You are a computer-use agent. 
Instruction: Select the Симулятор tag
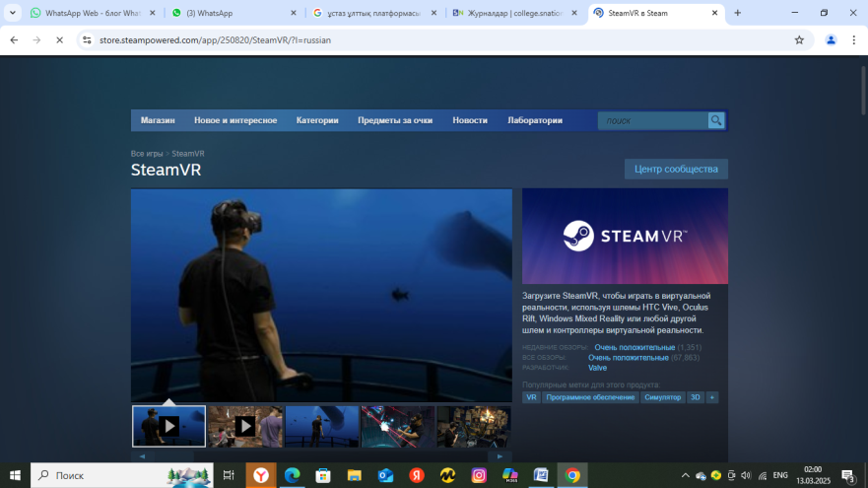coord(663,397)
